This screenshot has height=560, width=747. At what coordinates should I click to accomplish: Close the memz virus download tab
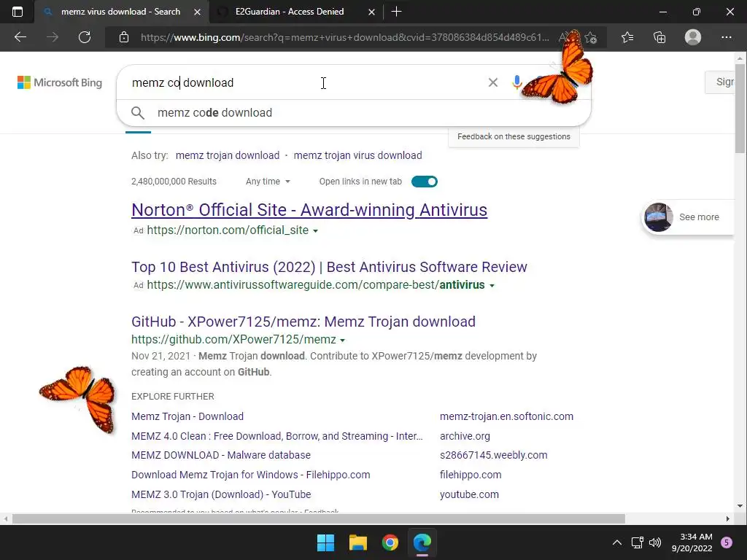197,12
